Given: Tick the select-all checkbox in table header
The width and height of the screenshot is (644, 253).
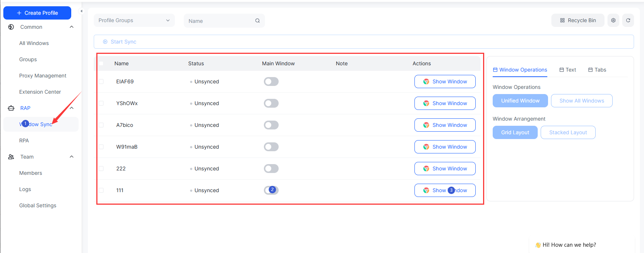Looking at the screenshot, I should 101,63.
